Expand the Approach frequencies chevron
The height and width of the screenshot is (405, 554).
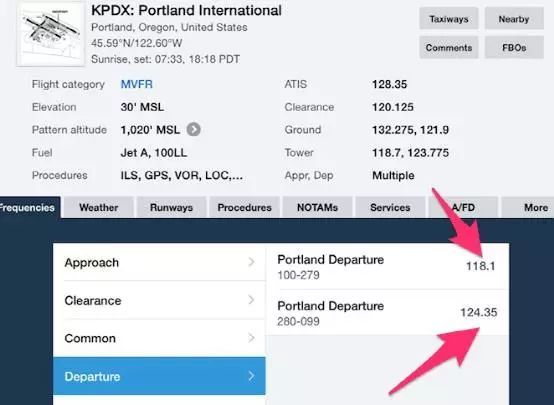coord(251,262)
